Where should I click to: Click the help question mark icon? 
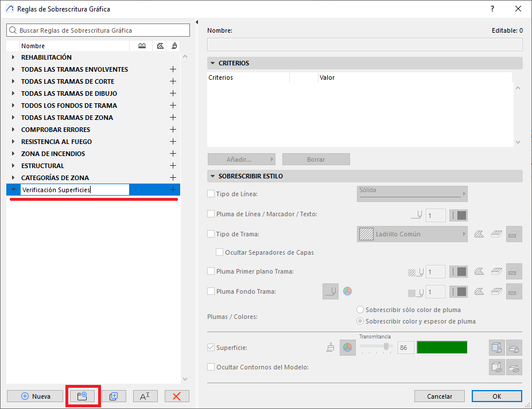pyautogui.click(x=492, y=9)
